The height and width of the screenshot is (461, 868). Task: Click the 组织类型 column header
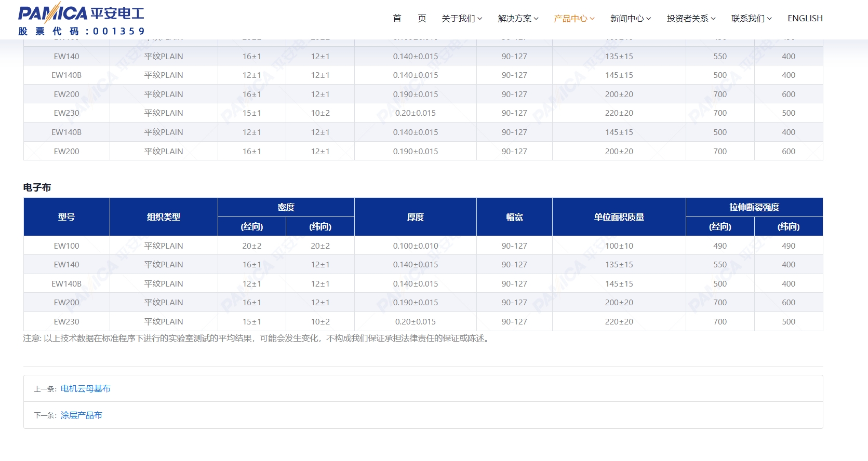164,217
